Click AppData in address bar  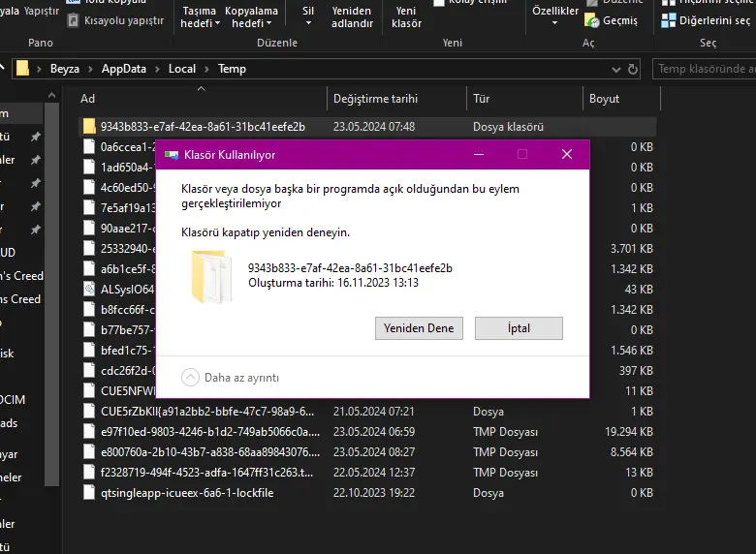[x=124, y=69]
